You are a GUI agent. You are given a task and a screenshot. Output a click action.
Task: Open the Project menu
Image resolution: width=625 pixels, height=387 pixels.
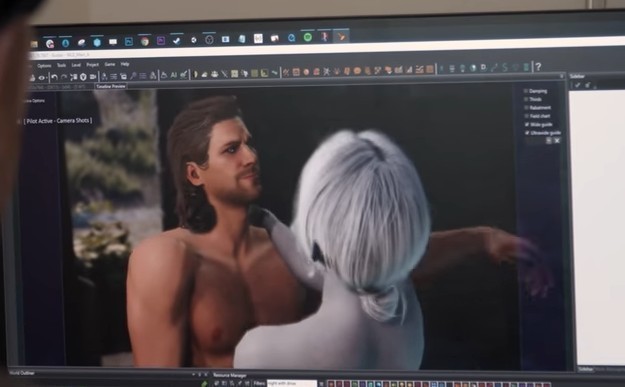click(92, 65)
